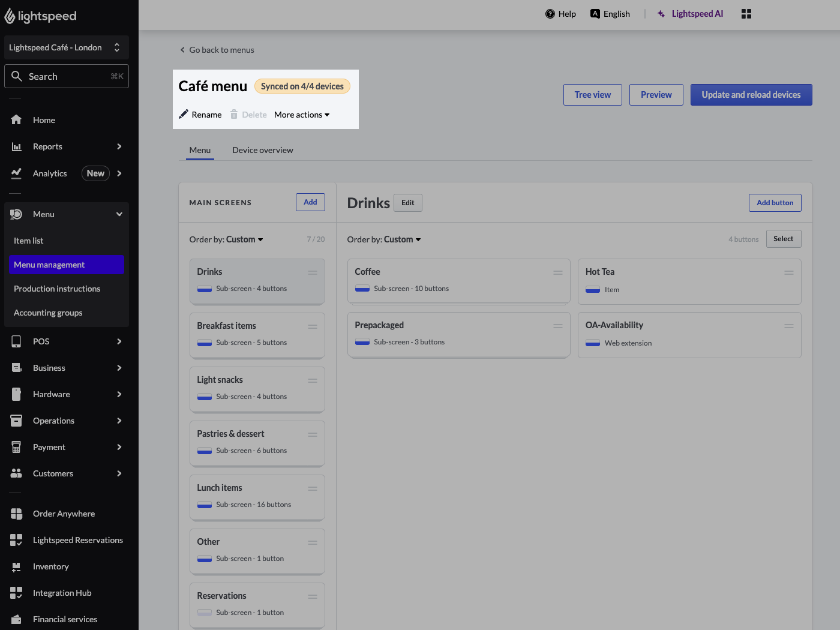This screenshot has height=630, width=840.
Task: Open Accounting groups in the sidebar
Action: click(67, 313)
